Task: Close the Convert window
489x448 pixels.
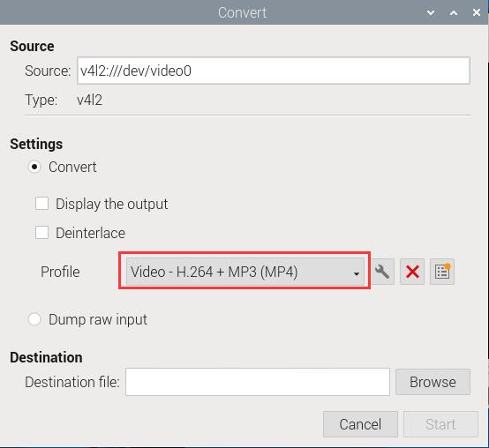Action: (477, 12)
